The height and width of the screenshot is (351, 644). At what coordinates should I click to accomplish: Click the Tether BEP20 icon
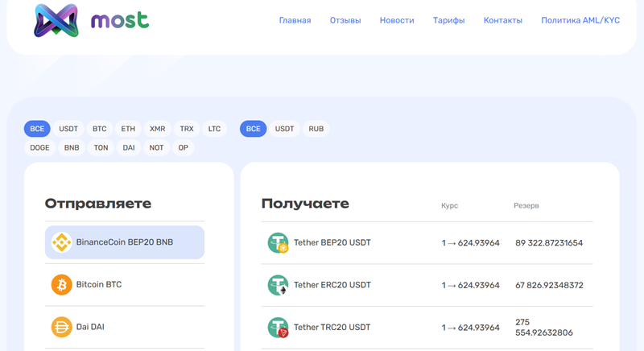pos(278,242)
